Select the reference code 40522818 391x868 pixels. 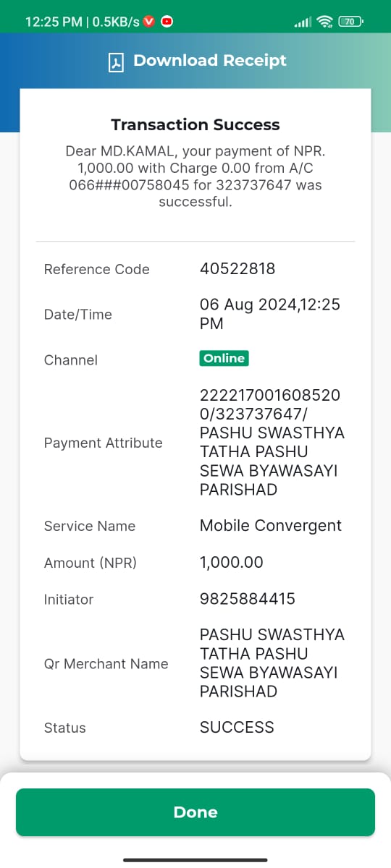(x=237, y=268)
